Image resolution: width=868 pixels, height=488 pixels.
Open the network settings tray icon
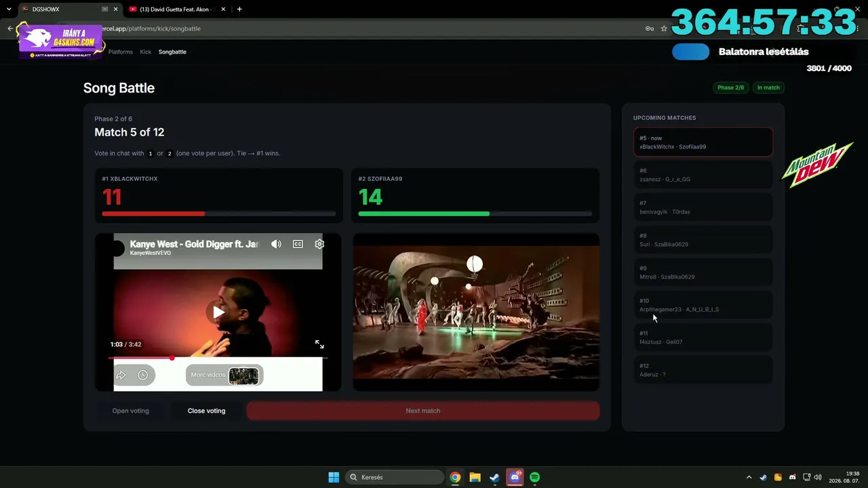tap(806, 477)
